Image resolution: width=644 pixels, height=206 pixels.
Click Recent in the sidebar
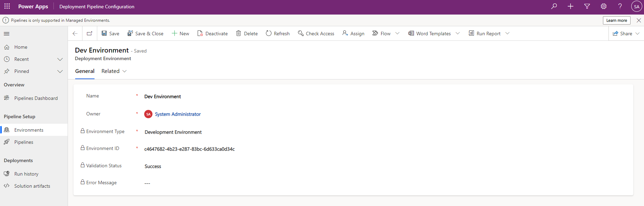point(21,59)
